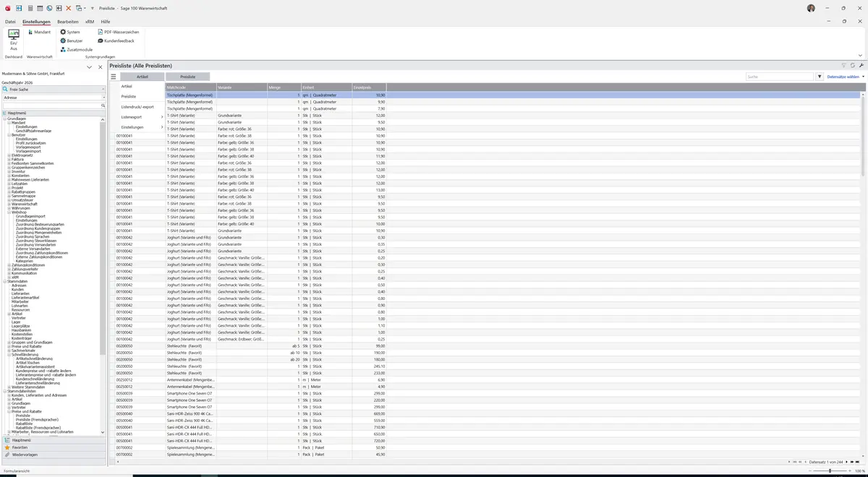The height and width of the screenshot is (477, 868).
Task: Open the user profile picture in title bar
Action: (x=811, y=8)
